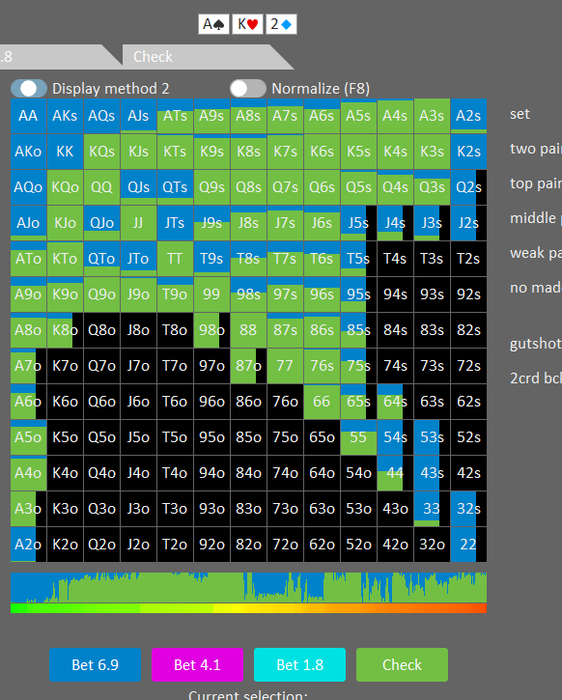Select the AKs hand cell
562x700 pixels.
pos(65,116)
